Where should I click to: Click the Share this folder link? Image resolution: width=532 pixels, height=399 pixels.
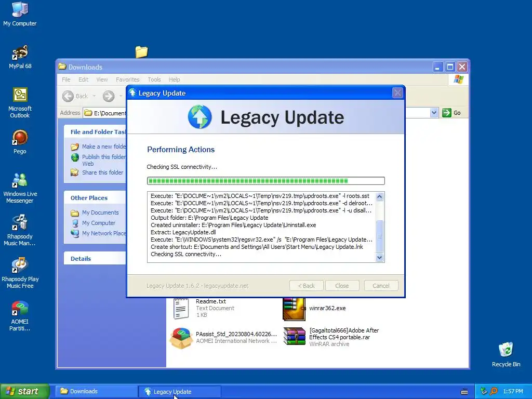[102, 172]
